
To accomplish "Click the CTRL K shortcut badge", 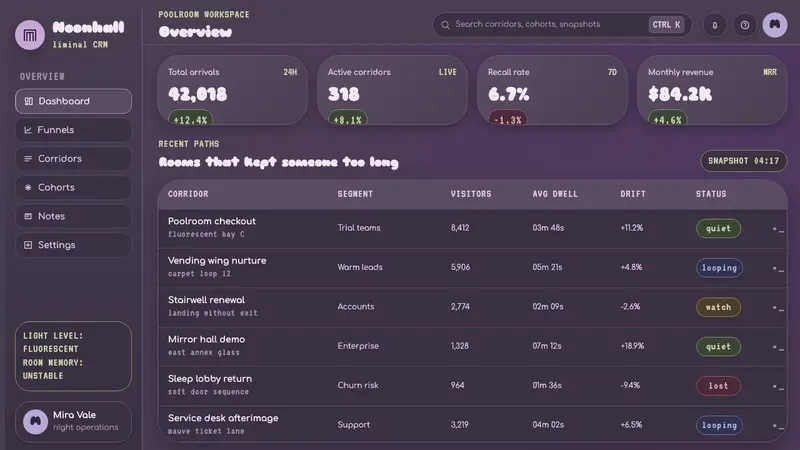I will (666, 24).
